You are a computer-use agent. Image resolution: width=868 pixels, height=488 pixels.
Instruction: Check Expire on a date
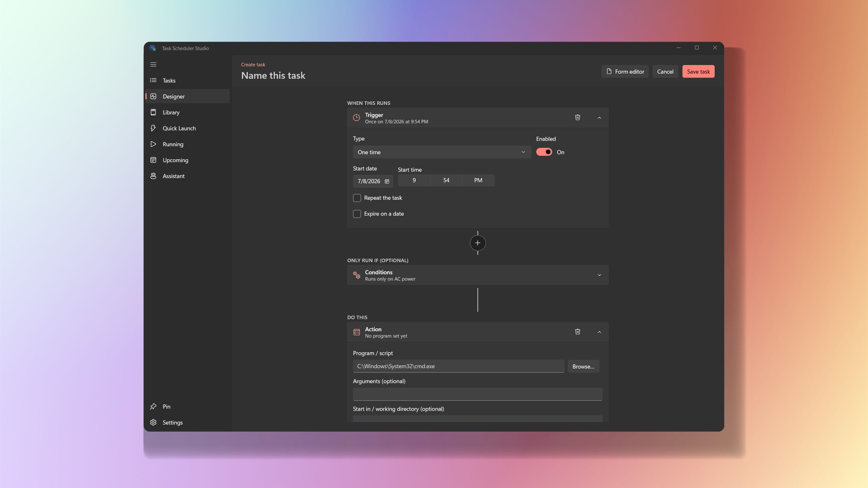tap(357, 214)
